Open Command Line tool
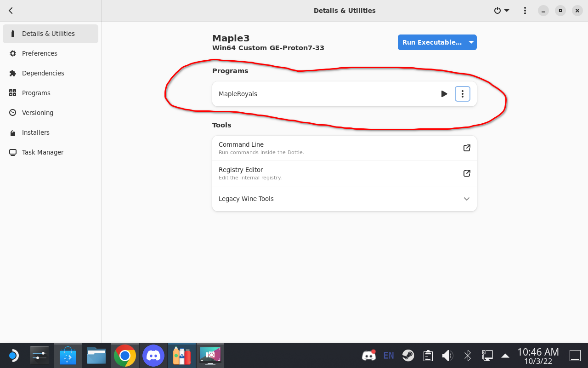This screenshot has width=588, height=368. click(345, 148)
